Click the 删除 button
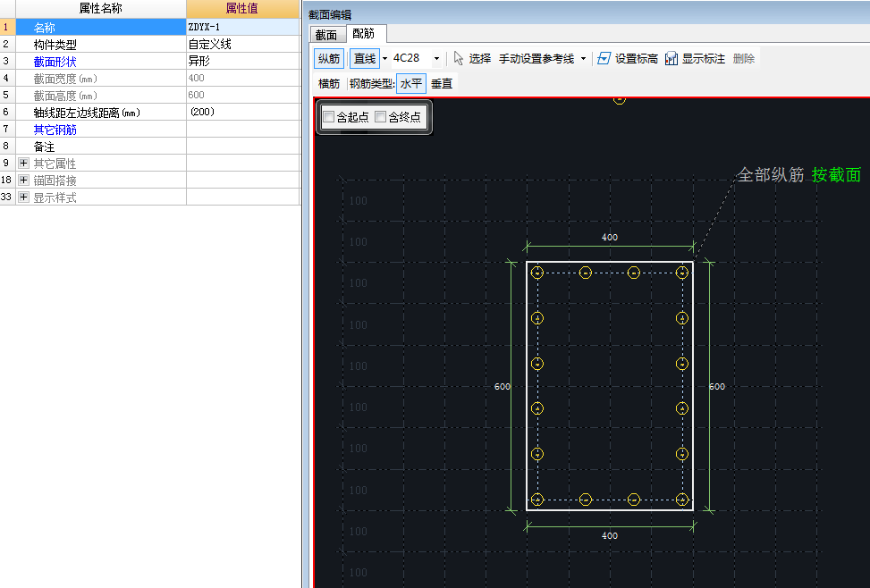This screenshot has width=870, height=588. click(744, 58)
